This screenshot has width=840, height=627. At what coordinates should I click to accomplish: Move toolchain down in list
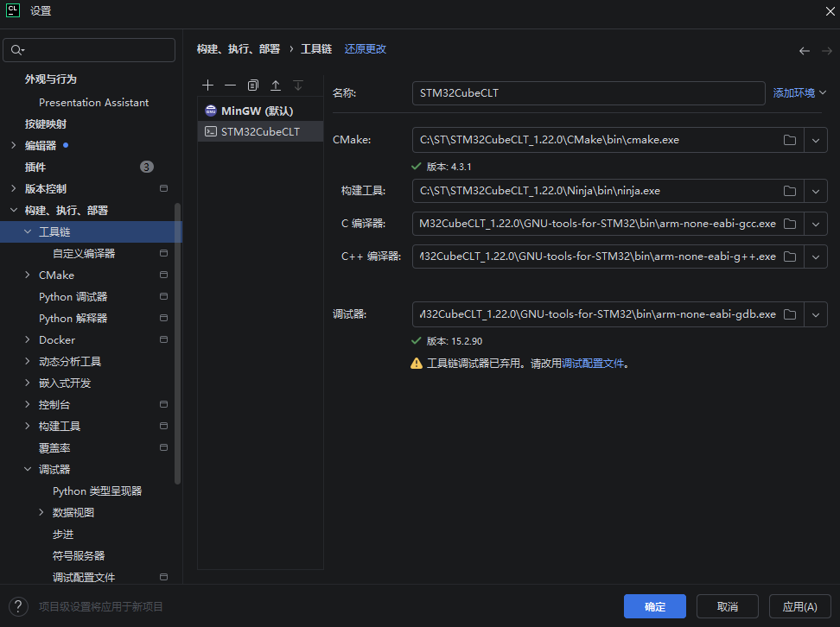pyautogui.click(x=298, y=85)
